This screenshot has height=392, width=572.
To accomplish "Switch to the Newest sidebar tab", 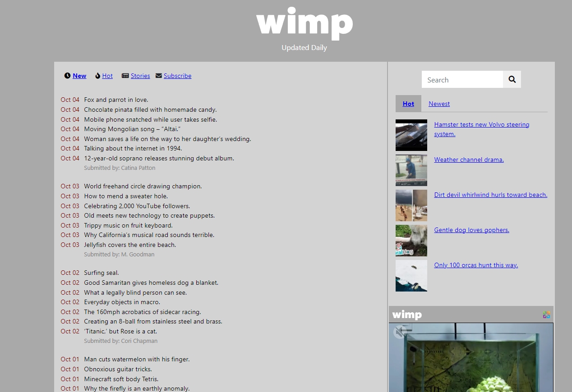I will 439,104.
